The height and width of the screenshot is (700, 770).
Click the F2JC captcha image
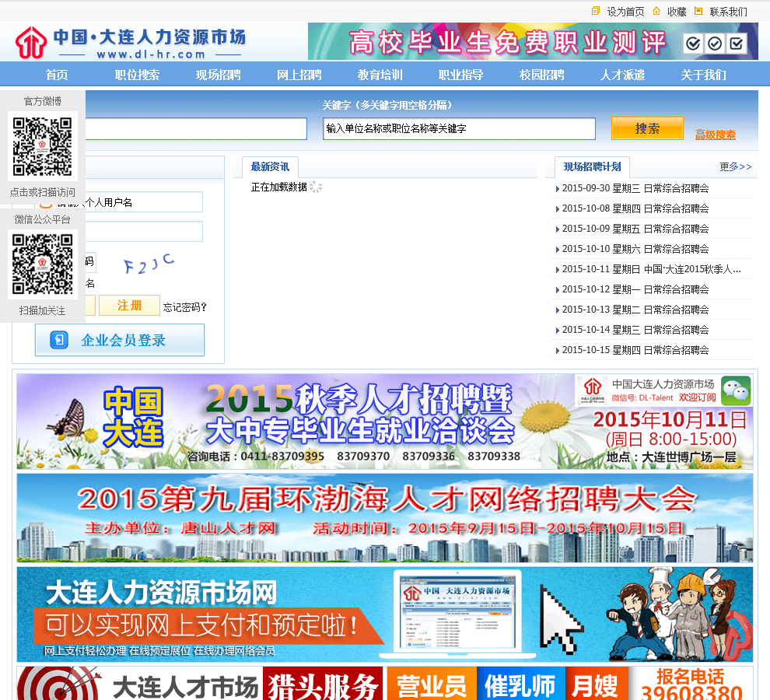coord(149,264)
